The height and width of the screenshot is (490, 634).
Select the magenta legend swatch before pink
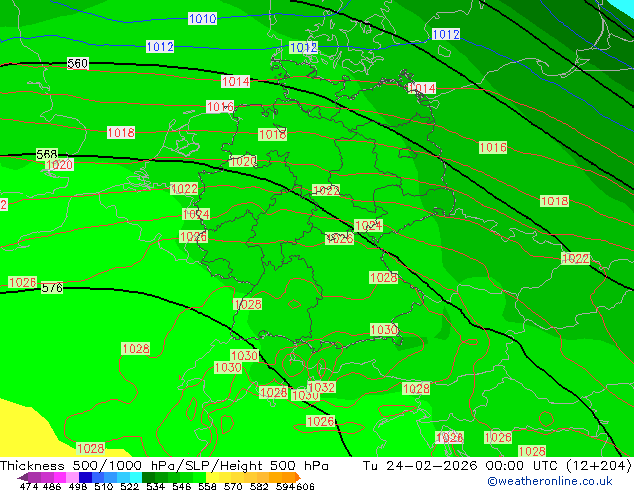tap(59, 477)
